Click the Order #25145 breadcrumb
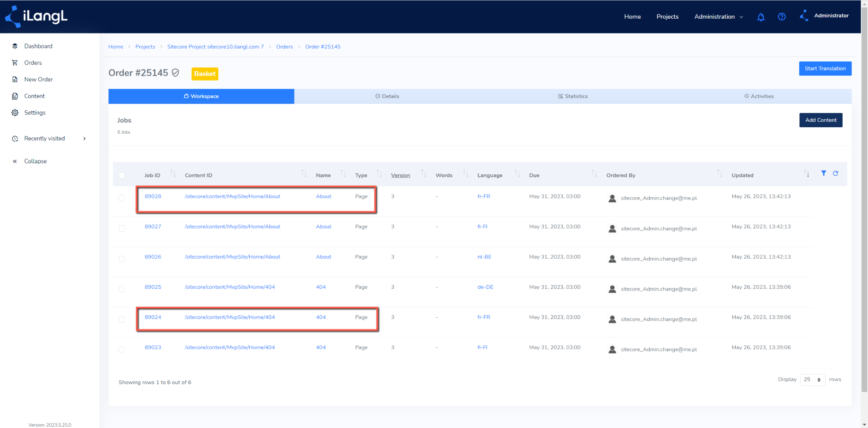The width and height of the screenshot is (868, 428). point(323,47)
